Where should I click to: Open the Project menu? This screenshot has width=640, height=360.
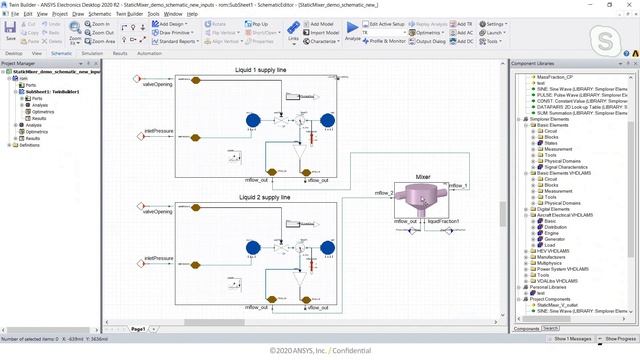(60, 14)
